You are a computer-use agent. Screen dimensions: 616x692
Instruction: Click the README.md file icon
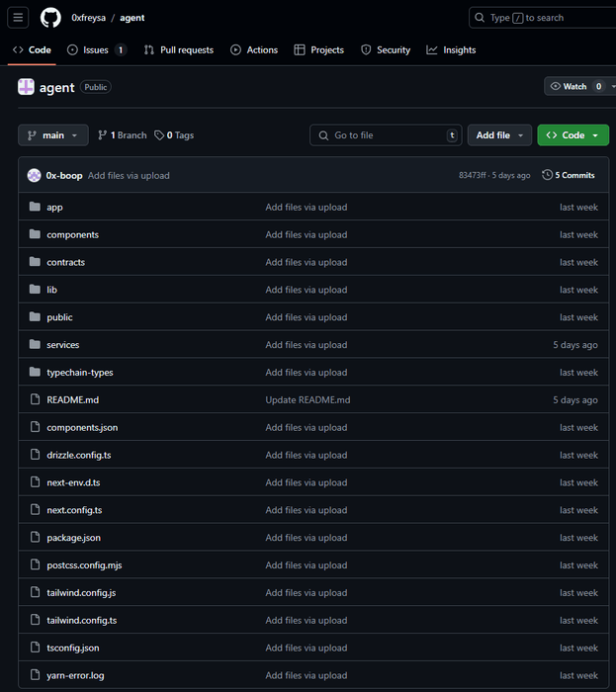tap(35, 399)
